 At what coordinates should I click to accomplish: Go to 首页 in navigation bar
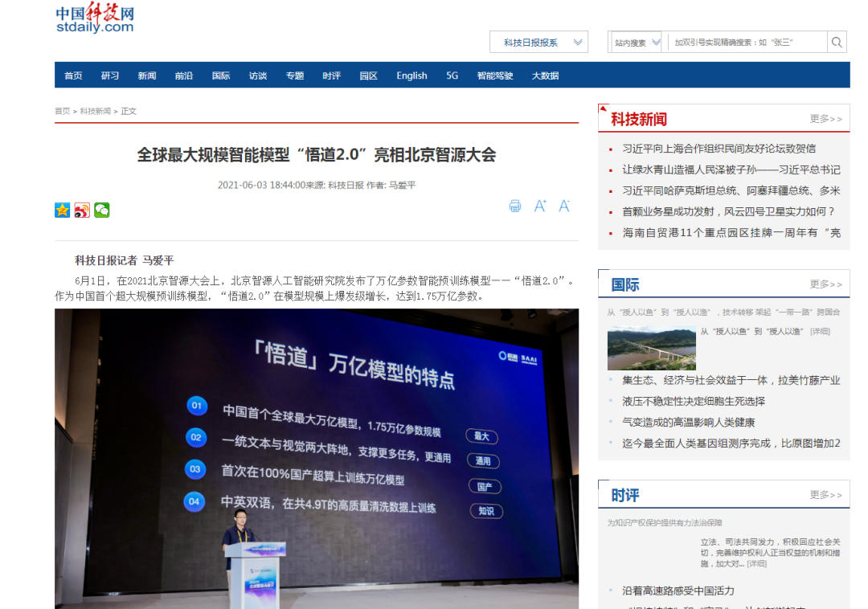[x=73, y=76]
